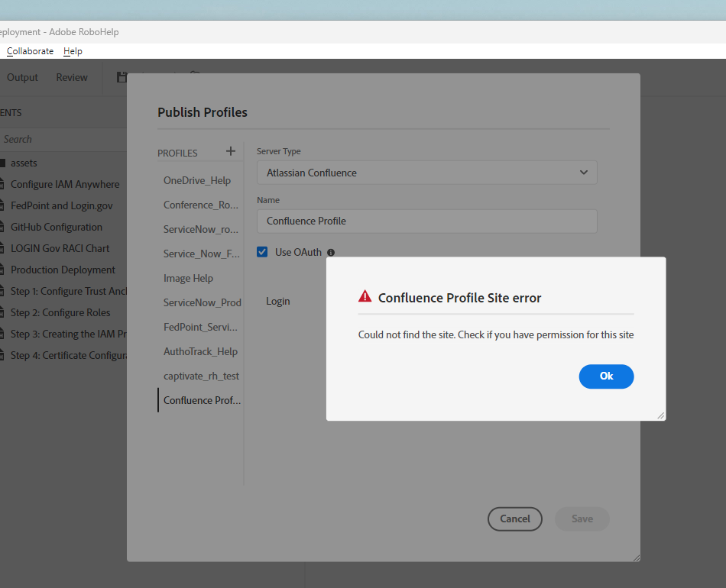Select the Service_Now_F... profile
The width and height of the screenshot is (726, 588).
[202, 254]
